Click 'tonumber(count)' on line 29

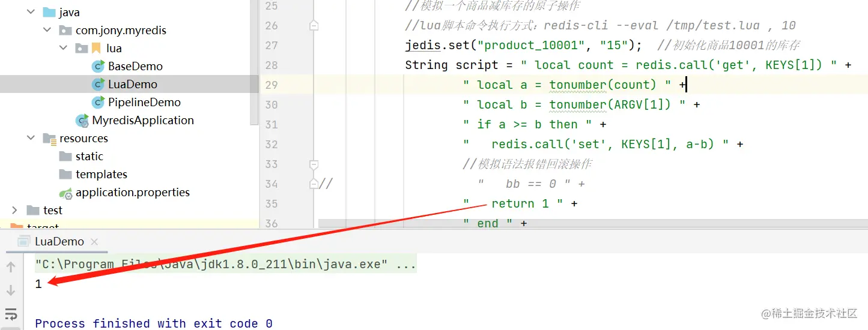(x=603, y=85)
